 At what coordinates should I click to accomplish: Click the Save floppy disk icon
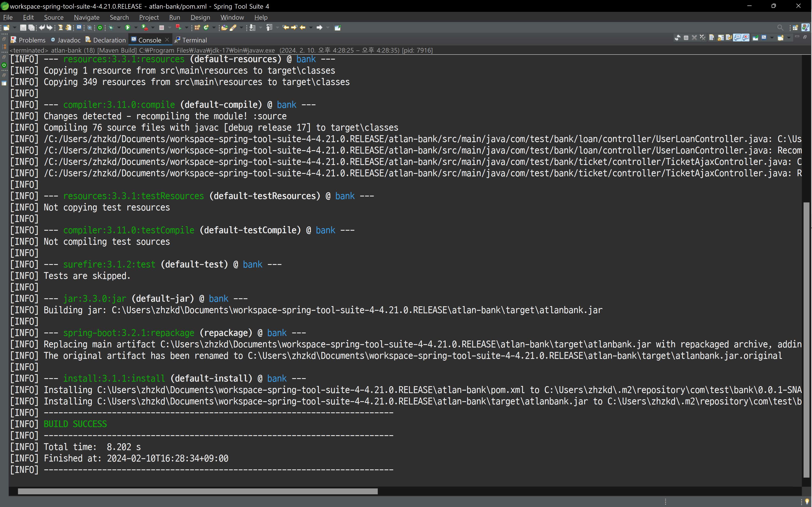(x=23, y=27)
